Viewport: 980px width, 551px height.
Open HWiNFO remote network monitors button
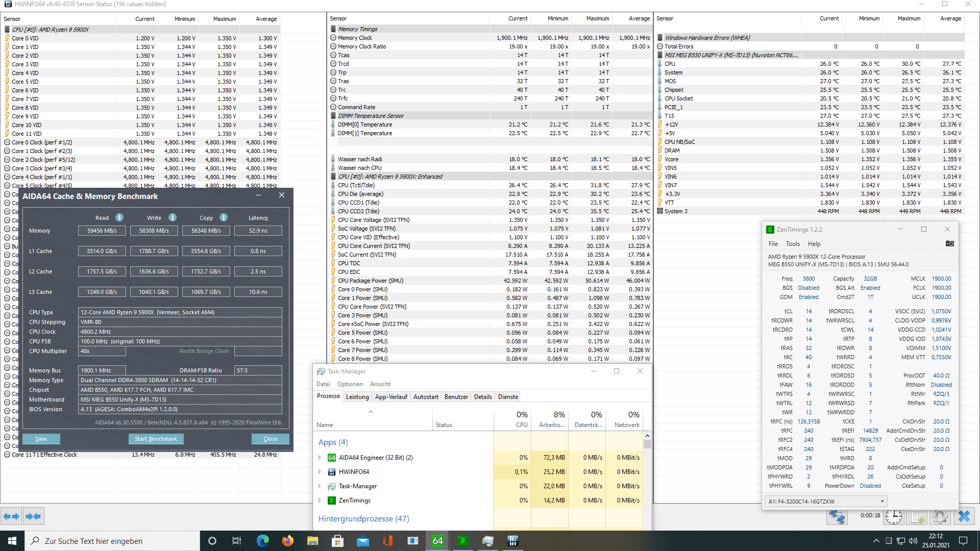837,516
